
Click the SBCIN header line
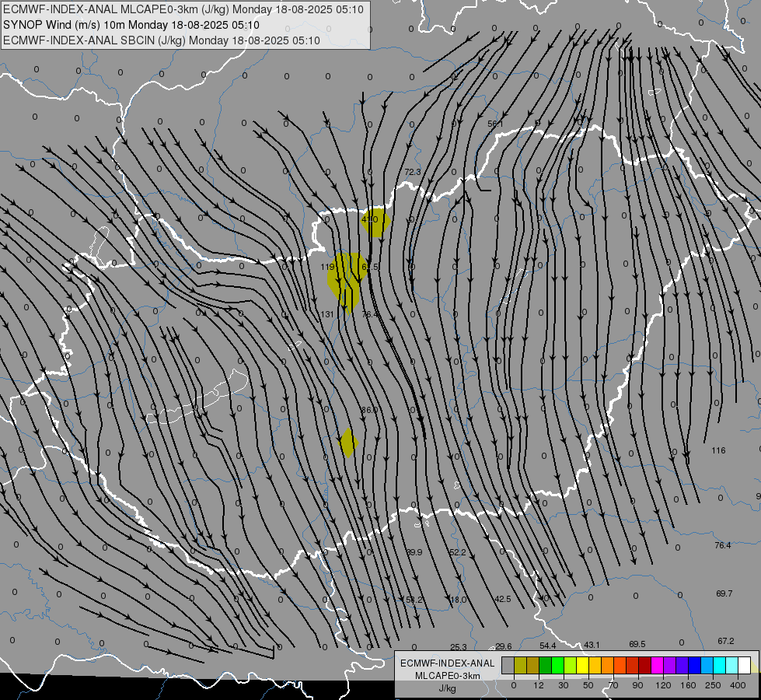point(162,40)
